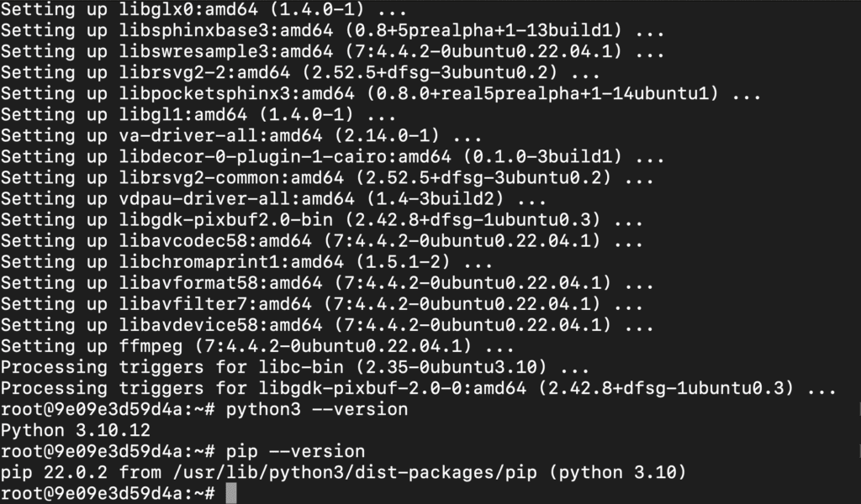Click the 'pip 22.0.2' version text
Viewport: 861px width, 504px height.
(x=54, y=472)
